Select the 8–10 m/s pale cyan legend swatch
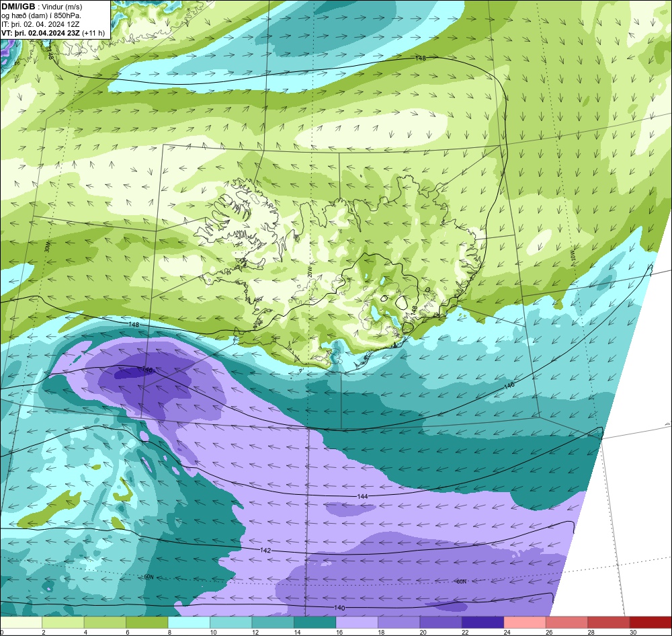Screen dimensions: 672x636 click(x=189, y=623)
